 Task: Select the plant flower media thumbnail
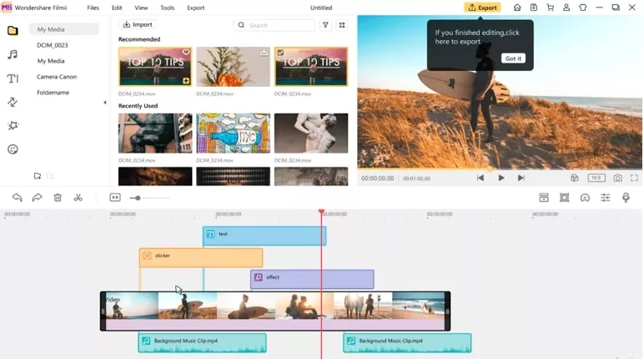point(233,67)
